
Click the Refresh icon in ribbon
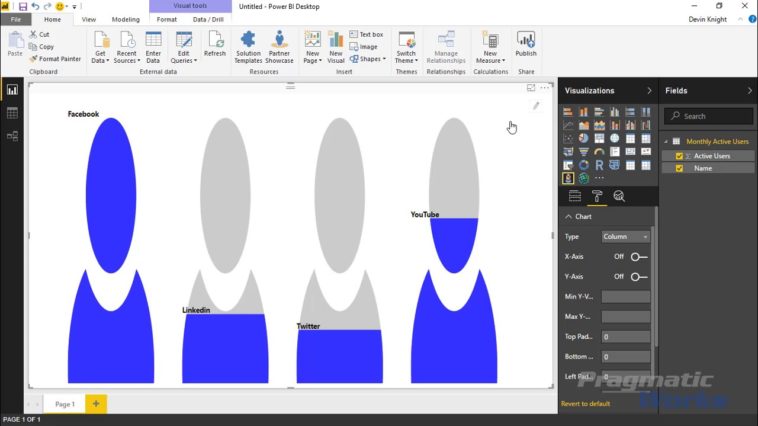[215, 45]
